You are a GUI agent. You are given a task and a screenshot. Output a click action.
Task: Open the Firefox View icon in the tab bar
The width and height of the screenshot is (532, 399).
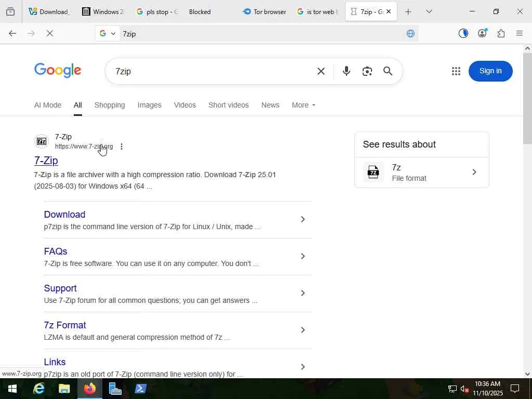click(x=10, y=11)
